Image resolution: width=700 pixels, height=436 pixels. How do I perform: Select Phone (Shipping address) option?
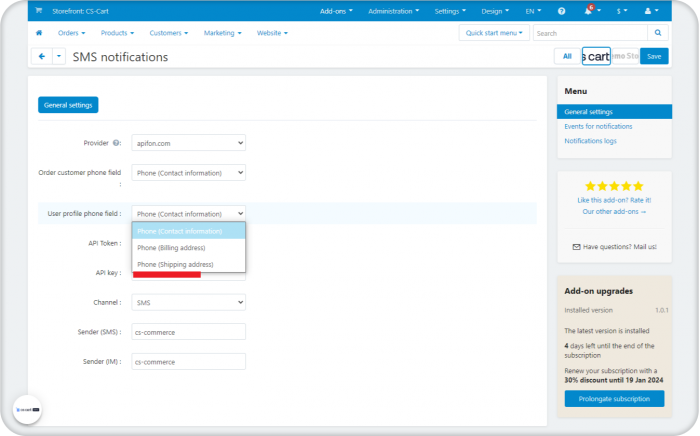point(188,264)
